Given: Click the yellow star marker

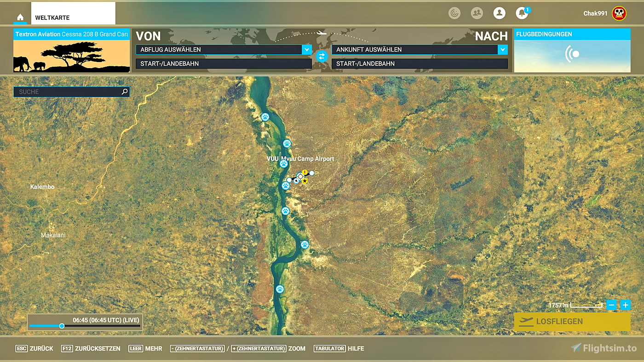Looking at the screenshot, I should [x=305, y=181].
